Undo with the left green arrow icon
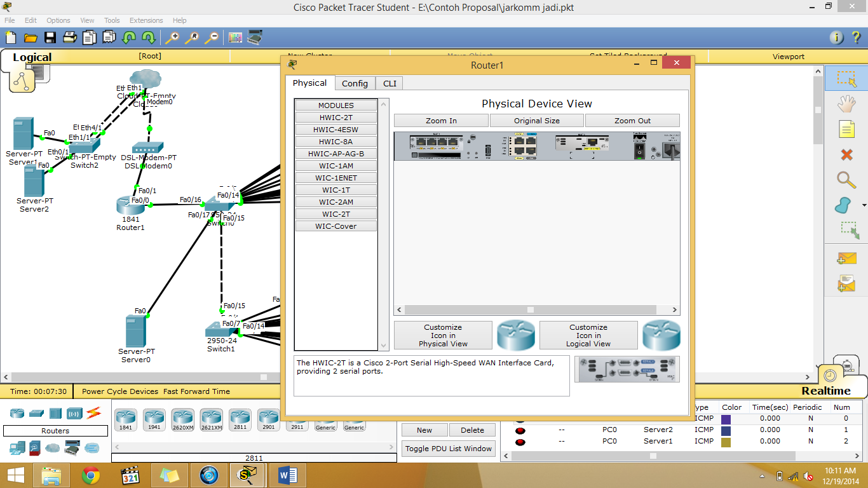Viewport: 868px width, 488px height. pyautogui.click(x=129, y=37)
